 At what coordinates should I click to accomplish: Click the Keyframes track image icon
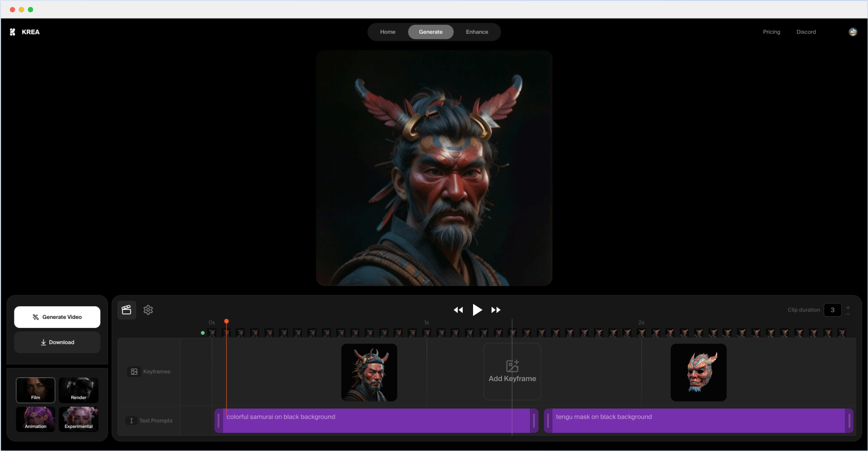(134, 372)
